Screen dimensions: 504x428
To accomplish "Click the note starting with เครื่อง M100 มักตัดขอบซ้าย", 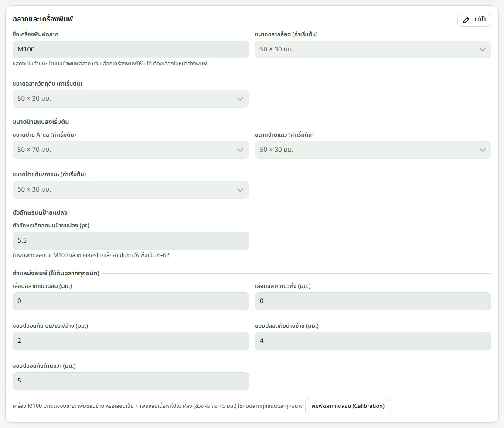I will click(158, 406).
